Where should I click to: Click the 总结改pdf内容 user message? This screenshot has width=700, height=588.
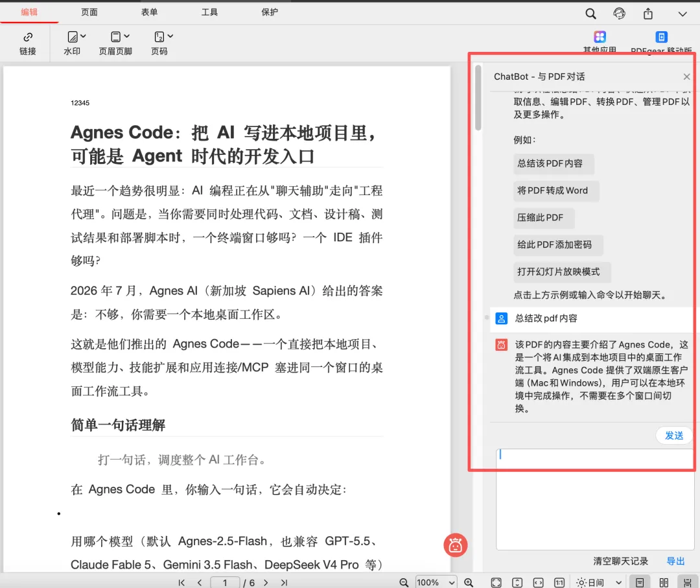pyautogui.click(x=546, y=318)
